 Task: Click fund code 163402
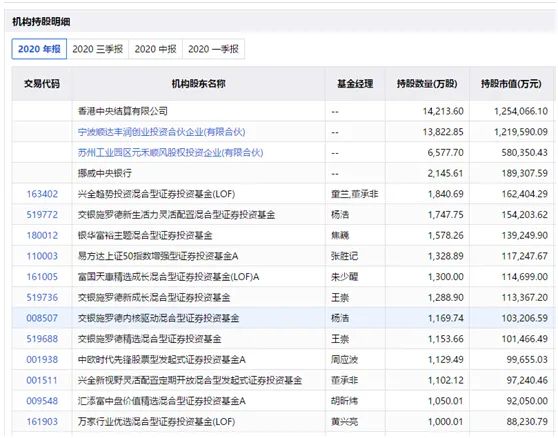point(42,194)
